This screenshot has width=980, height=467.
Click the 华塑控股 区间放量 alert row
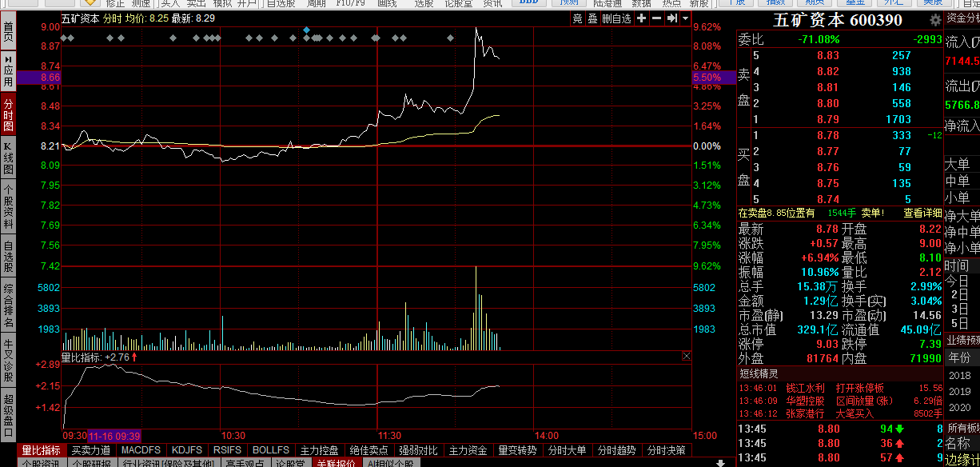[840, 401]
